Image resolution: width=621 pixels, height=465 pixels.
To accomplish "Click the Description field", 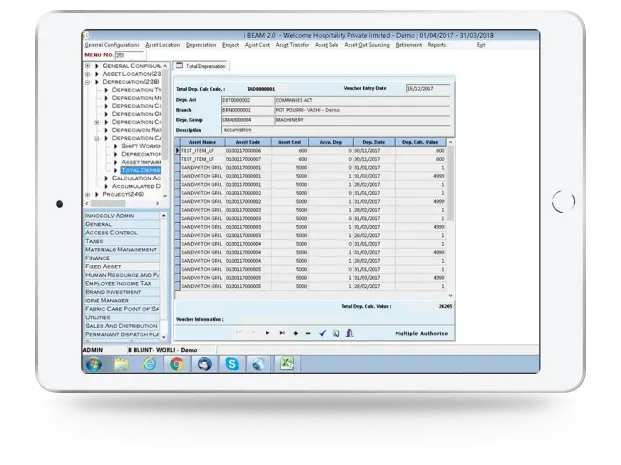I will pyautogui.click(x=335, y=130).
